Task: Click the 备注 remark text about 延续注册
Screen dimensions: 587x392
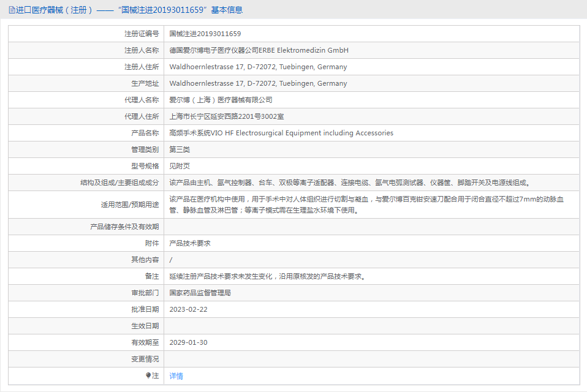Action: coord(268,276)
